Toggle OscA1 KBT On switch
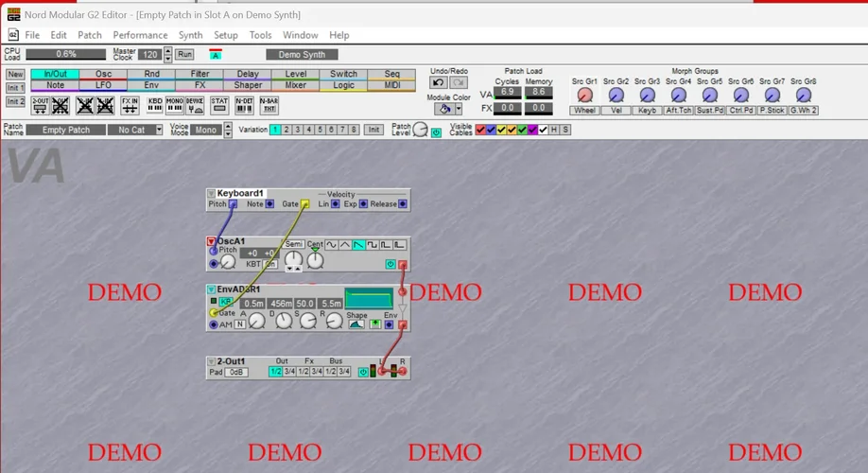Image resolution: width=868 pixels, height=473 pixels. click(x=270, y=264)
